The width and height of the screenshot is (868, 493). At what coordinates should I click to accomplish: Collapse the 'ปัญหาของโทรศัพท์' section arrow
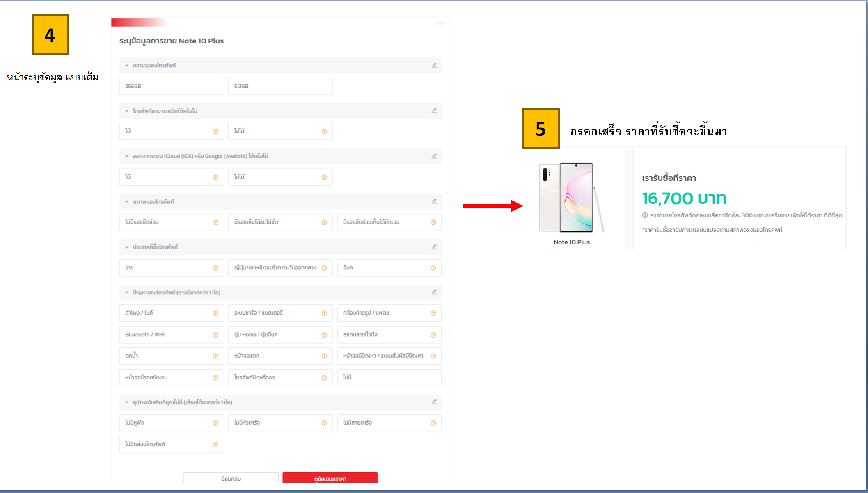127,292
